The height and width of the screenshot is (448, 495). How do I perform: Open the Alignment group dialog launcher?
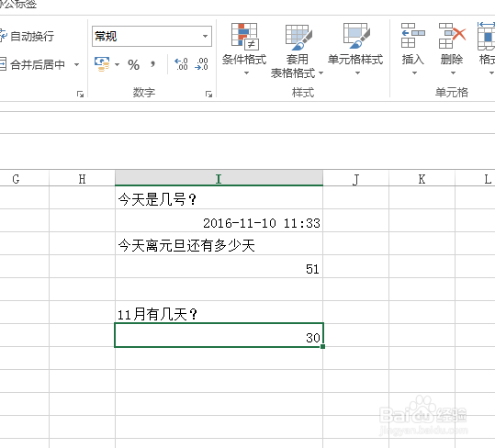pos(80,94)
